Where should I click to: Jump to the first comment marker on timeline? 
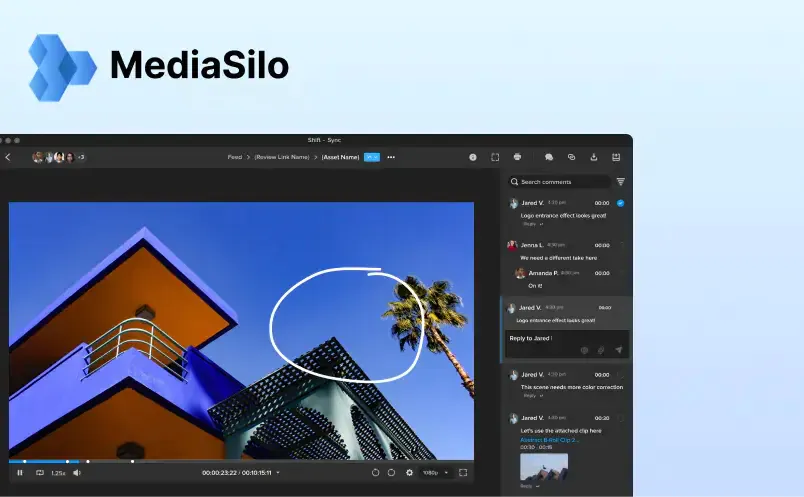point(25,462)
